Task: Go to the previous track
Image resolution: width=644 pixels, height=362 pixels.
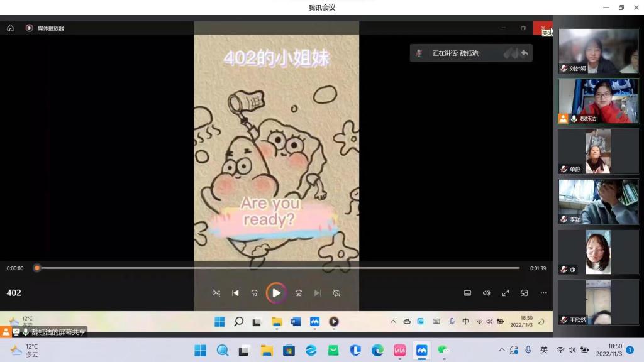Action: [235, 293]
